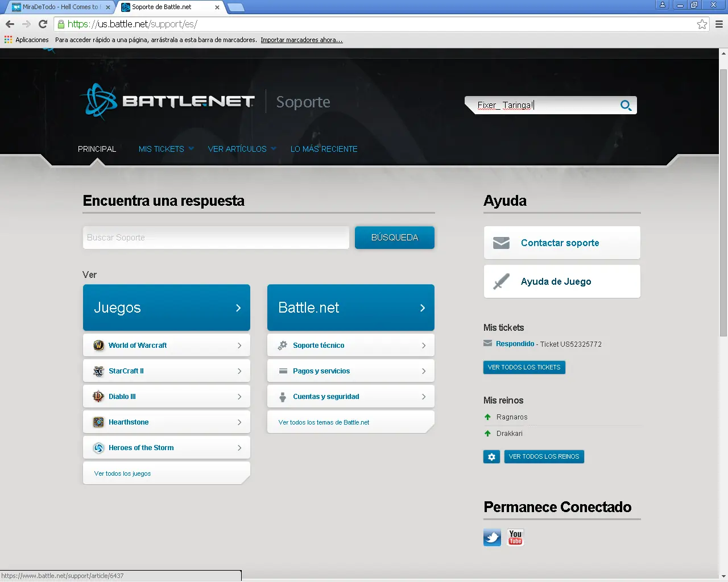Click the search magnifier icon in header
This screenshot has width=728, height=582.
(x=626, y=105)
